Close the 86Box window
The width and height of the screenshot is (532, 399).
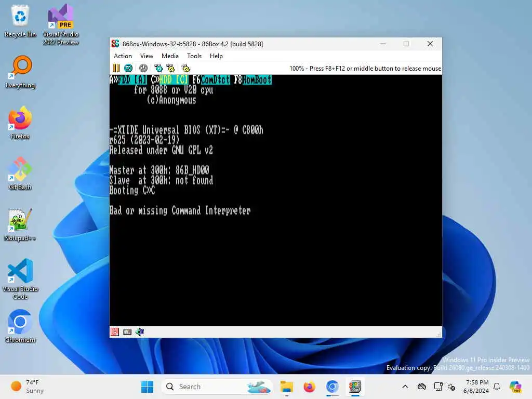click(430, 44)
